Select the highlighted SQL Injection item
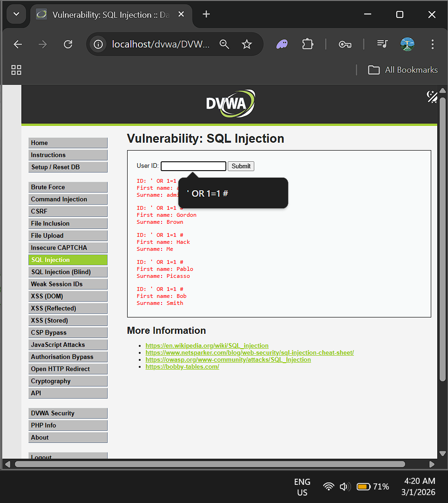Viewport: 448px width, 503px height. (x=68, y=260)
